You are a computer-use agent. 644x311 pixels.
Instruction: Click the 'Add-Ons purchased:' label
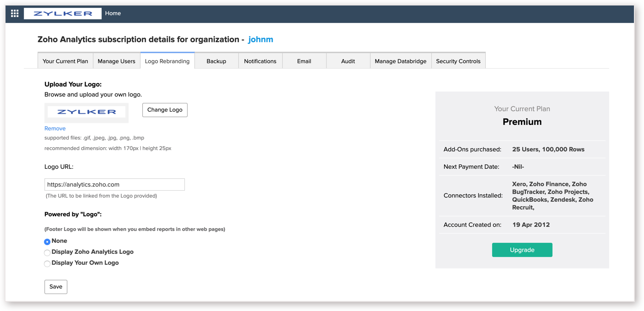tap(472, 149)
